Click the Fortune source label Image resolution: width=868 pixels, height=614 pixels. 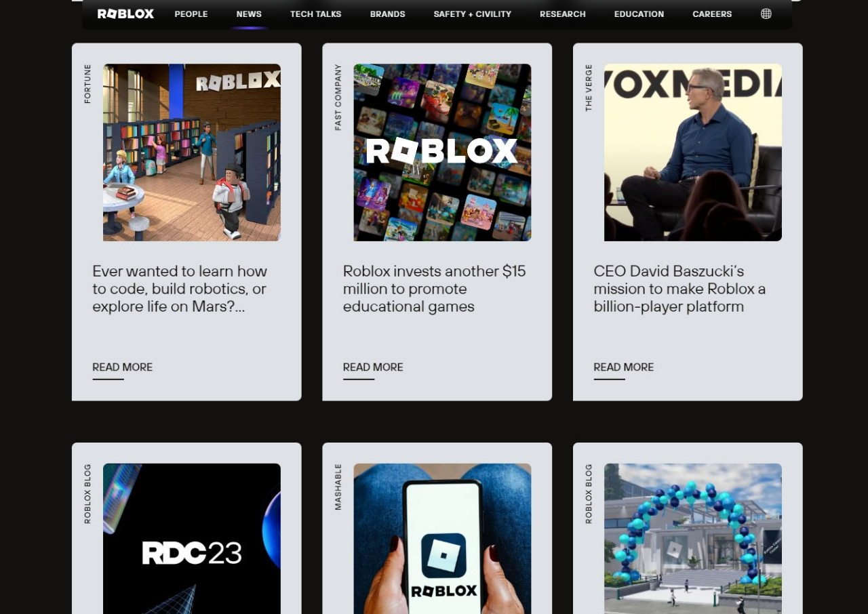[87, 84]
